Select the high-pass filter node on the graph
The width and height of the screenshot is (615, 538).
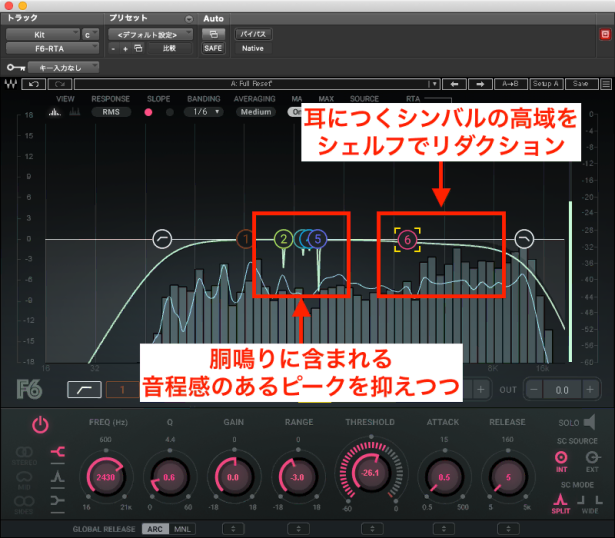(x=162, y=239)
